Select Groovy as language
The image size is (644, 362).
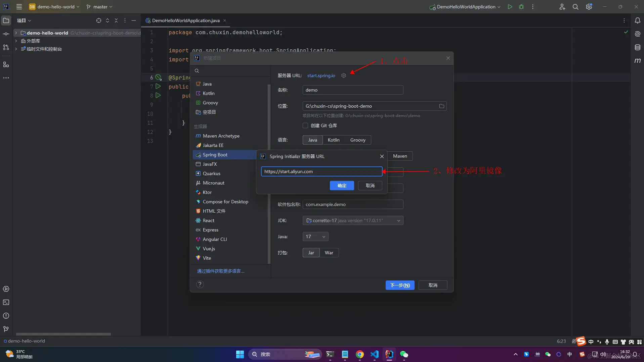pos(358,140)
